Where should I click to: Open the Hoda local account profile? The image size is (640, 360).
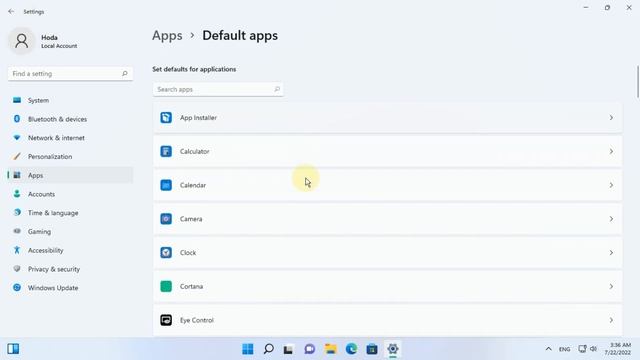tap(44, 41)
